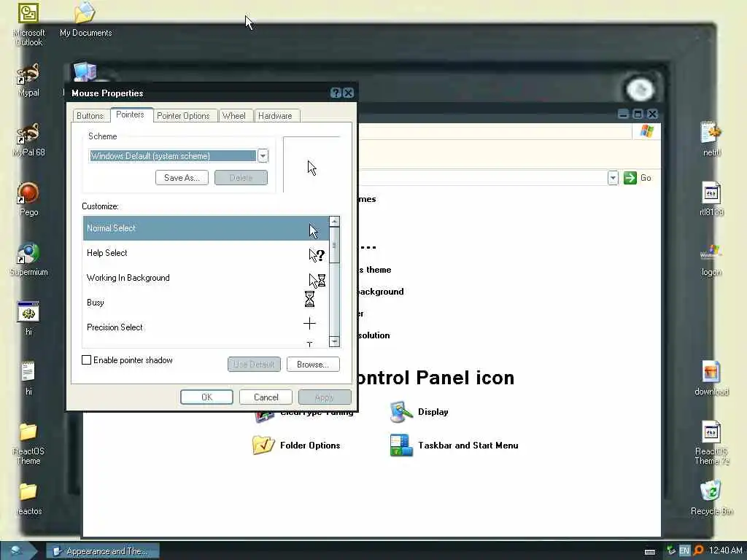Select the My Documents desktop folder
This screenshot has height=560, width=747.
pos(85,20)
